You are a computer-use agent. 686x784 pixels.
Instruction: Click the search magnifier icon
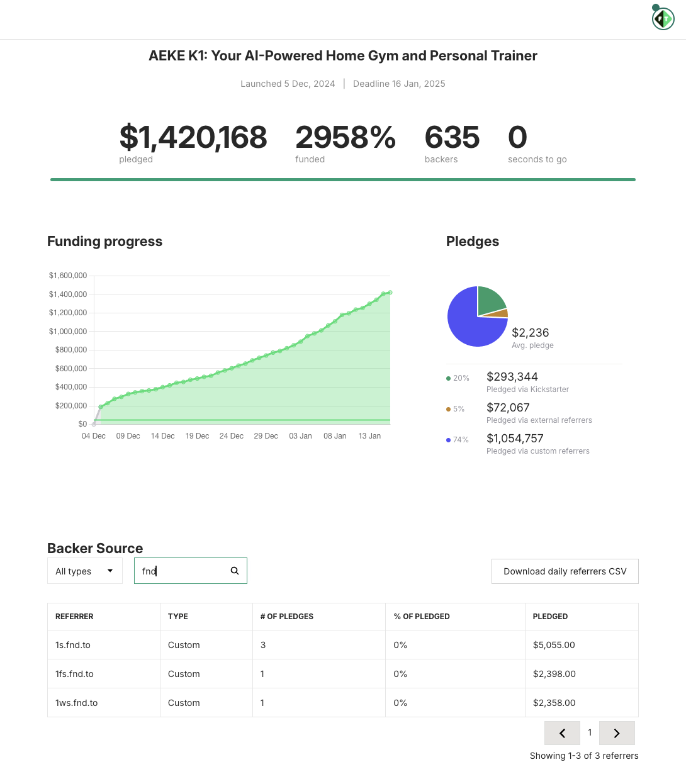click(x=235, y=571)
